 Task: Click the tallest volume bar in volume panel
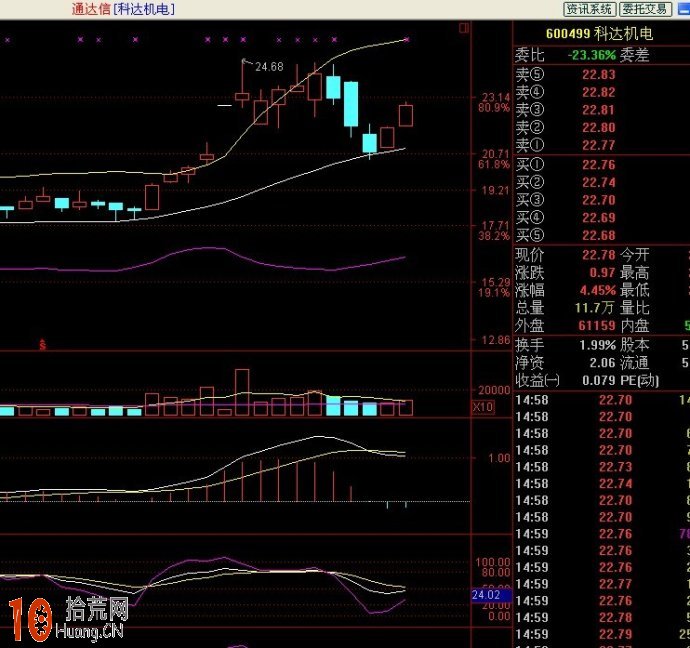[x=242, y=392]
